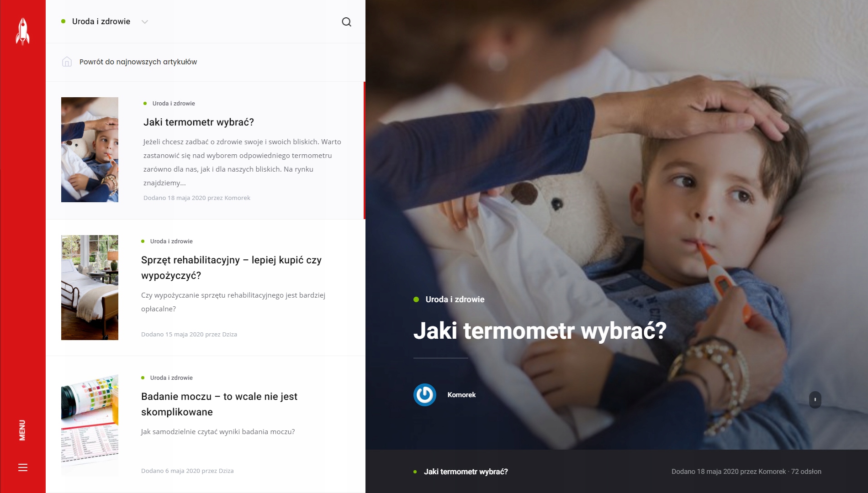This screenshot has width=868, height=493.
Task: Click Komorek author name in hero
Action: 461,395
